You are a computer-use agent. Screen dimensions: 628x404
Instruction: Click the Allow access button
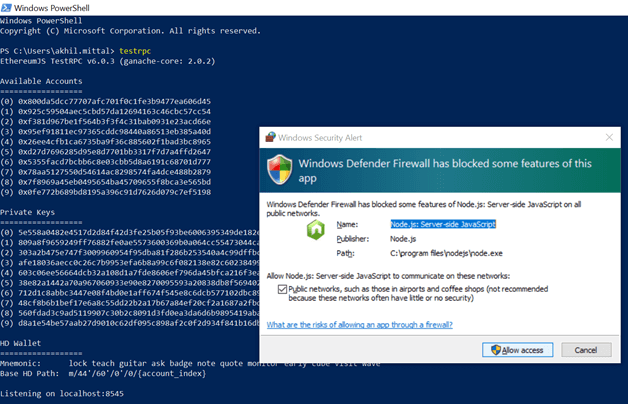click(x=517, y=350)
